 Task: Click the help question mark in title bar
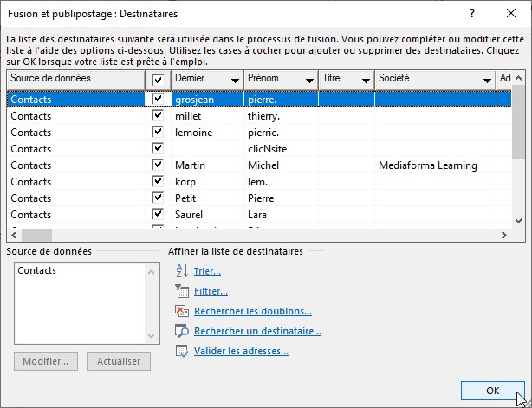click(472, 14)
